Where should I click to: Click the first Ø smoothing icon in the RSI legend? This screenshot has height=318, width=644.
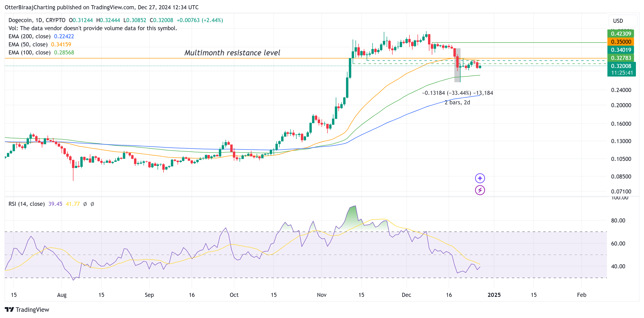[x=85, y=204]
